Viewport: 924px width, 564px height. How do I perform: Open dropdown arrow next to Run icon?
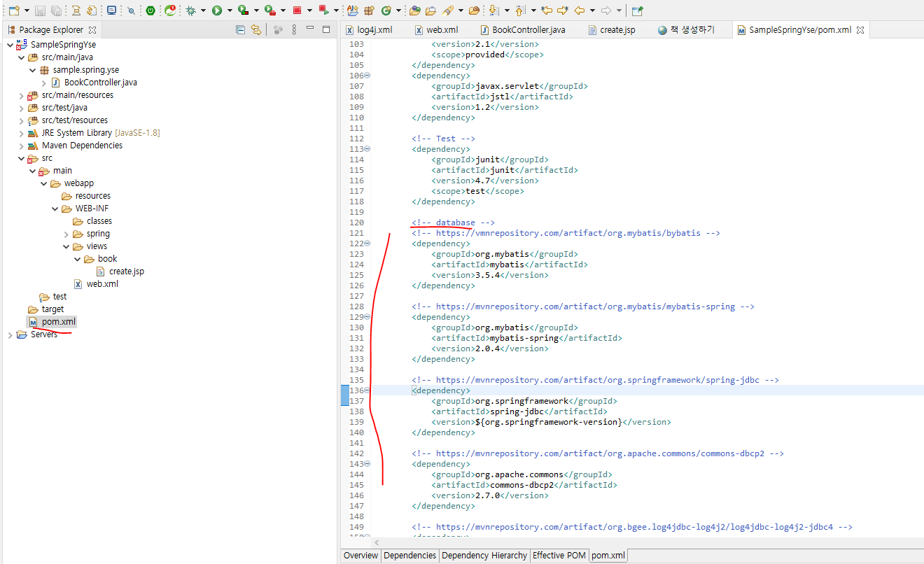230,10
